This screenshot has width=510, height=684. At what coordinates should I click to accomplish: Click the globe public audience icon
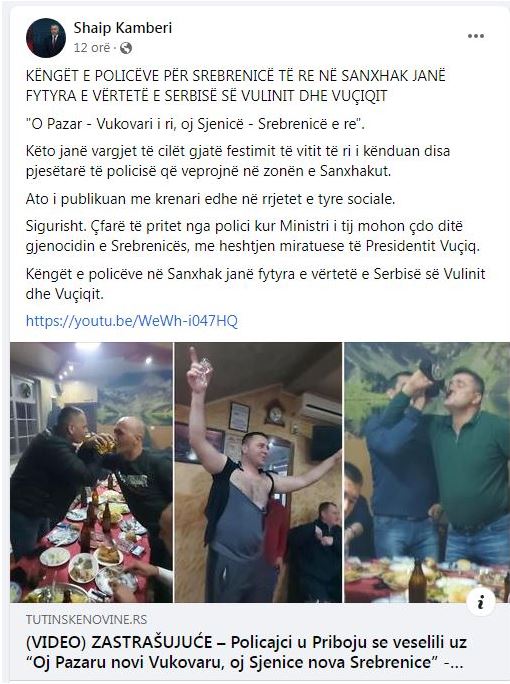pos(126,48)
